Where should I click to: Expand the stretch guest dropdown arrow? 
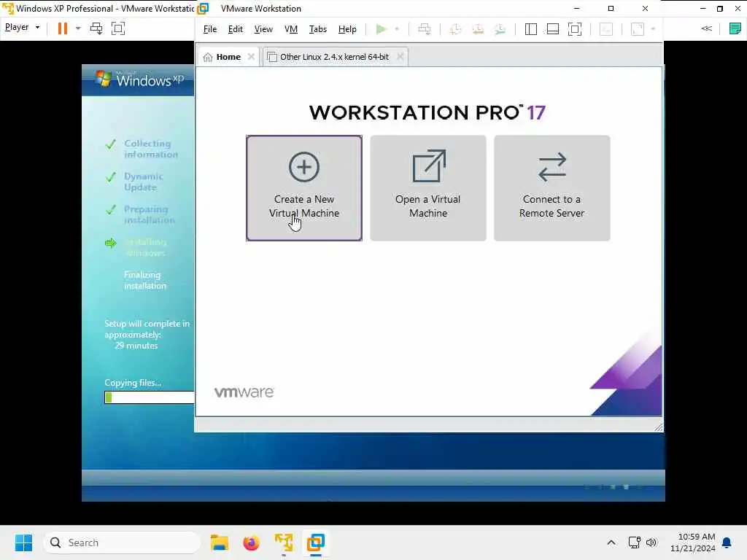click(x=653, y=29)
